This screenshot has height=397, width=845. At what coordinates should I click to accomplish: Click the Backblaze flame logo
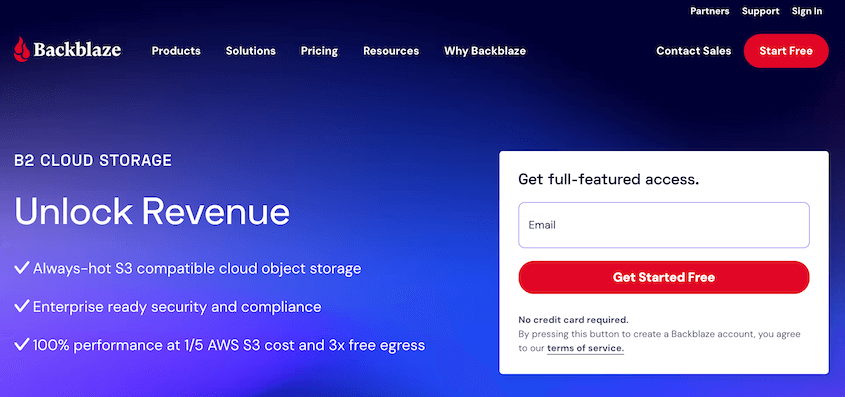(x=22, y=50)
